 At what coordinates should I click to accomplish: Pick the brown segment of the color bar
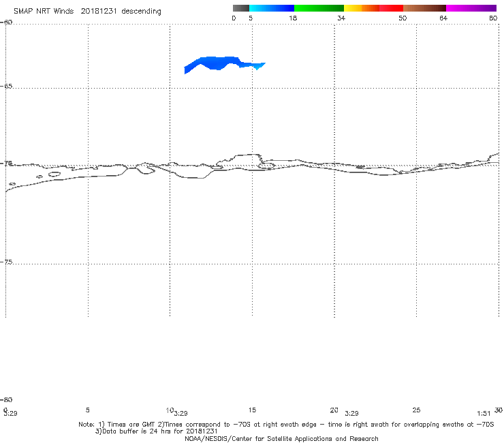[x=424, y=8]
